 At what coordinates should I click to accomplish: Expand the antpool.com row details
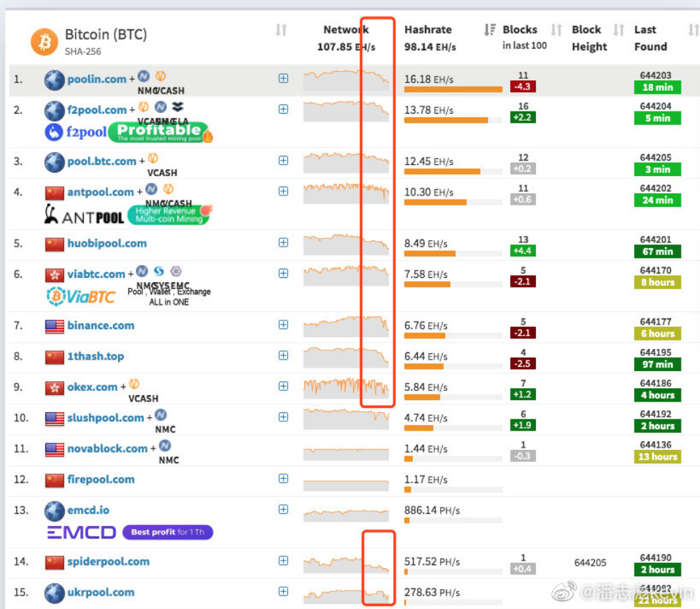283,191
